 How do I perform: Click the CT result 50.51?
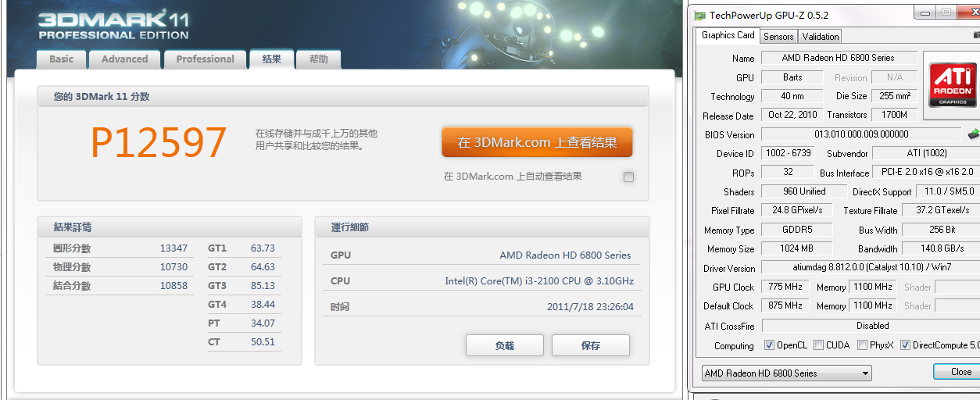tap(263, 342)
